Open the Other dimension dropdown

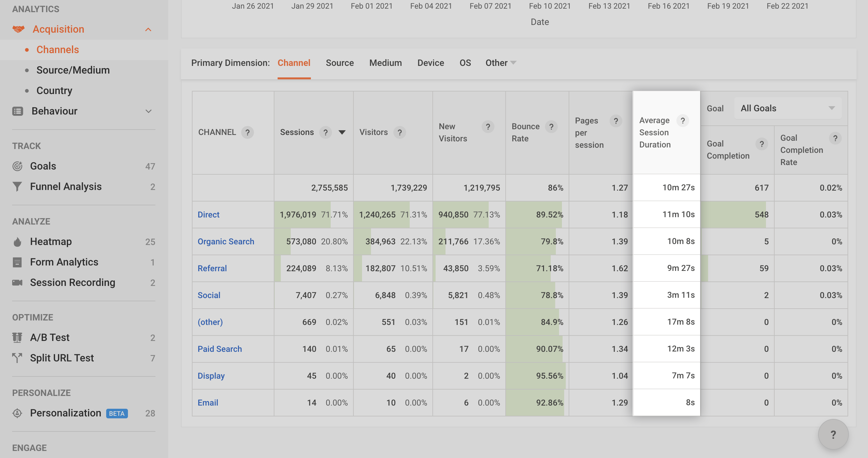coord(501,63)
